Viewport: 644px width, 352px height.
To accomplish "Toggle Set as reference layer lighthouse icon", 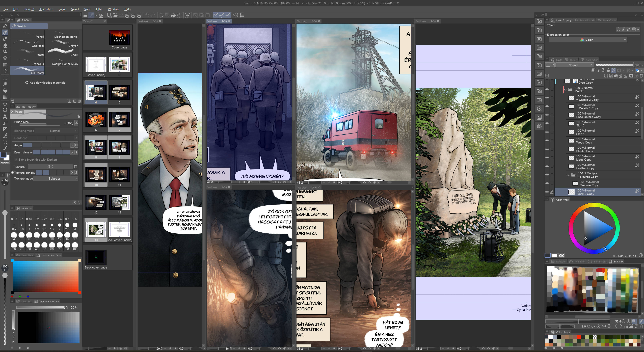I will pos(598,70).
